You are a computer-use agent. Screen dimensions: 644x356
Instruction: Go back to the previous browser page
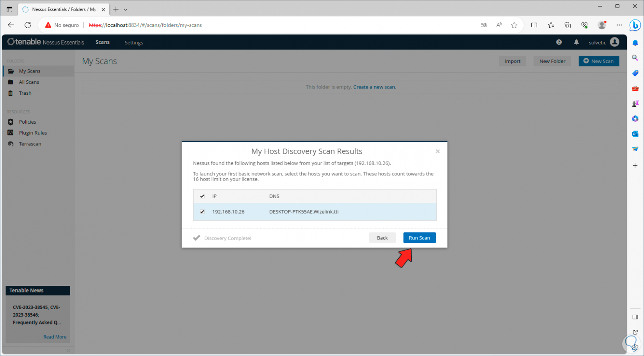(x=11, y=25)
